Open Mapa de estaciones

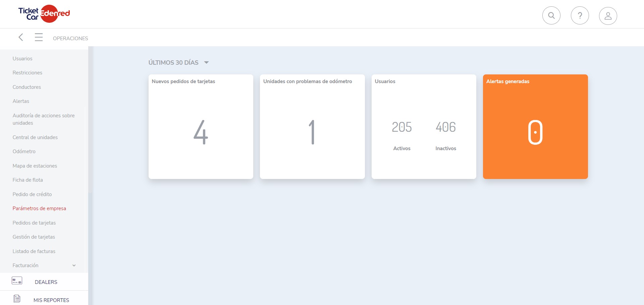coord(35,166)
